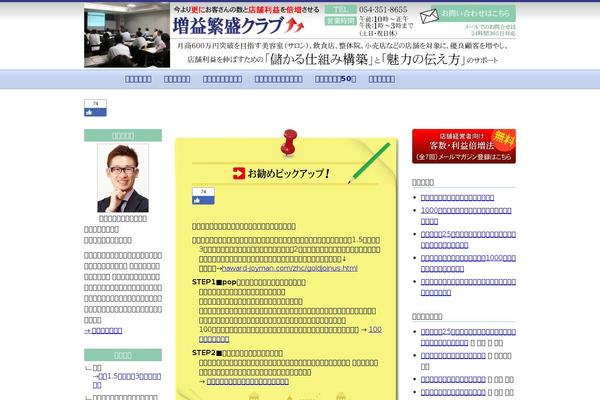Image resolution: width=600 pixels, height=400 pixels.
Task: Click the STEP2 heading text
Action: click(x=237, y=353)
